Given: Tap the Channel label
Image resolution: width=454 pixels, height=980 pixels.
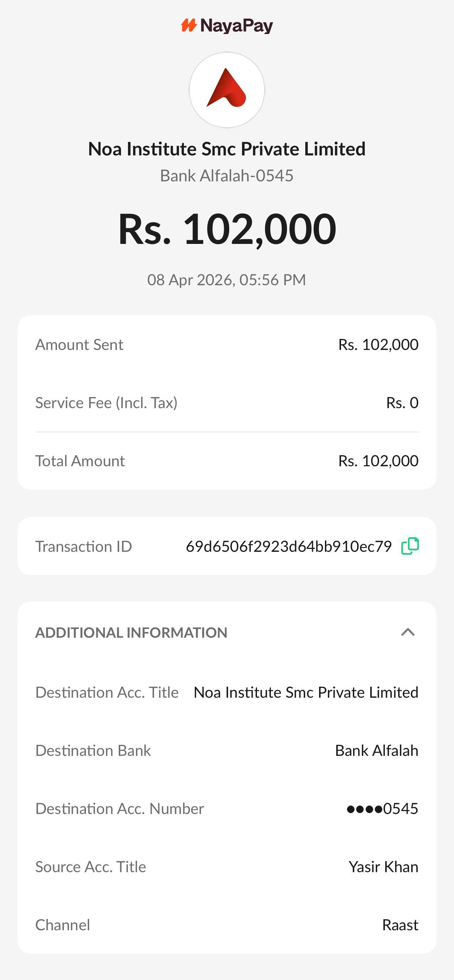Looking at the screenshot, I should tap(63, 925).
